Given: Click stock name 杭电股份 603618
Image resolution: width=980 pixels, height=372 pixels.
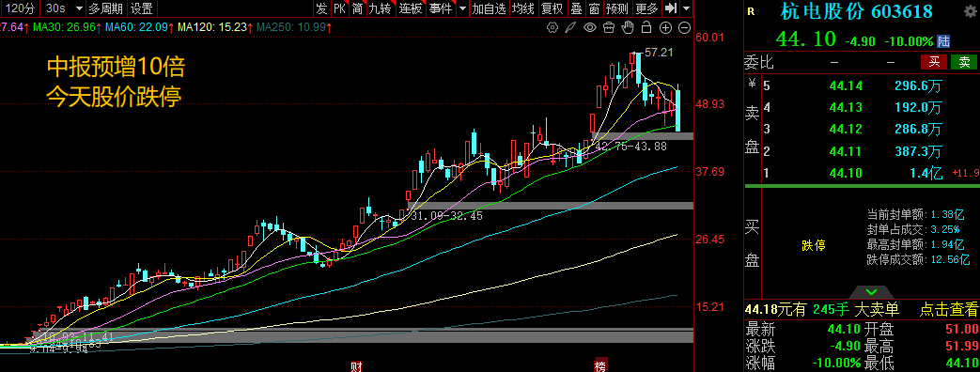Looking at the screenshot, I should (x=856, y=11).
